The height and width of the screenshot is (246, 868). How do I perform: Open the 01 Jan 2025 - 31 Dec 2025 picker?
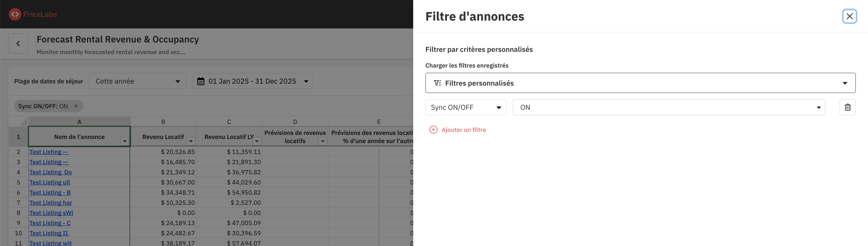click(252, 81)
